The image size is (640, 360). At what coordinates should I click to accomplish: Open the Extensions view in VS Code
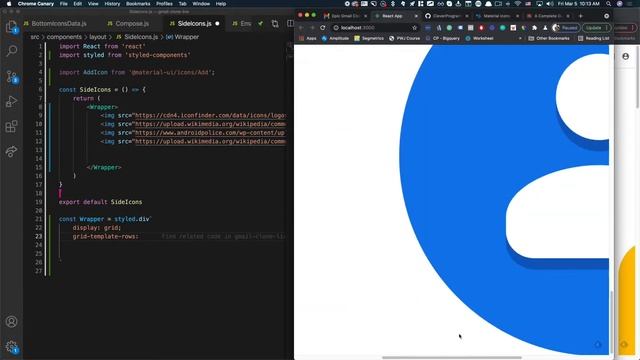(11, 126)
